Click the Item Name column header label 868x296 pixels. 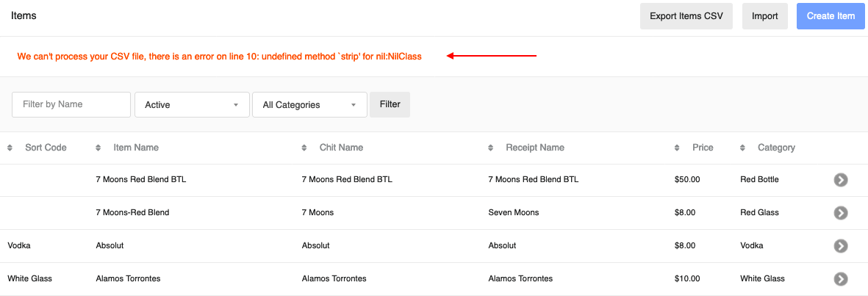(x=136, y=148)
